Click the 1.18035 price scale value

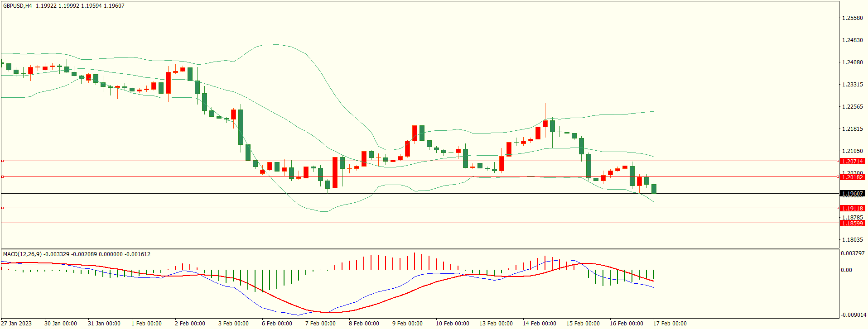852,240
